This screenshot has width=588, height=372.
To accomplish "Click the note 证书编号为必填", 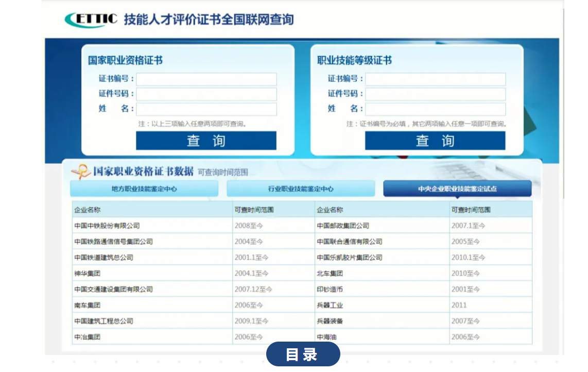I will pyautogui.click(x=427, y=124).
